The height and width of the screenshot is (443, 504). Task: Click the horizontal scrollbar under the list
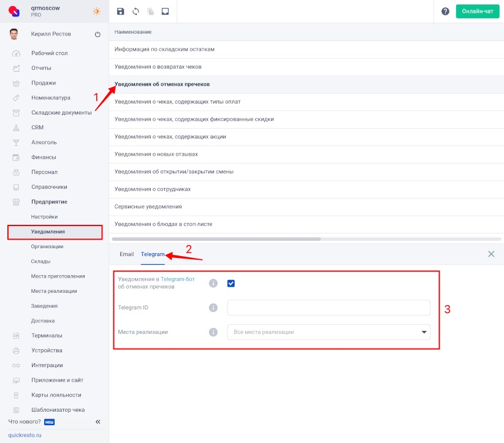[x=216, y=239]
